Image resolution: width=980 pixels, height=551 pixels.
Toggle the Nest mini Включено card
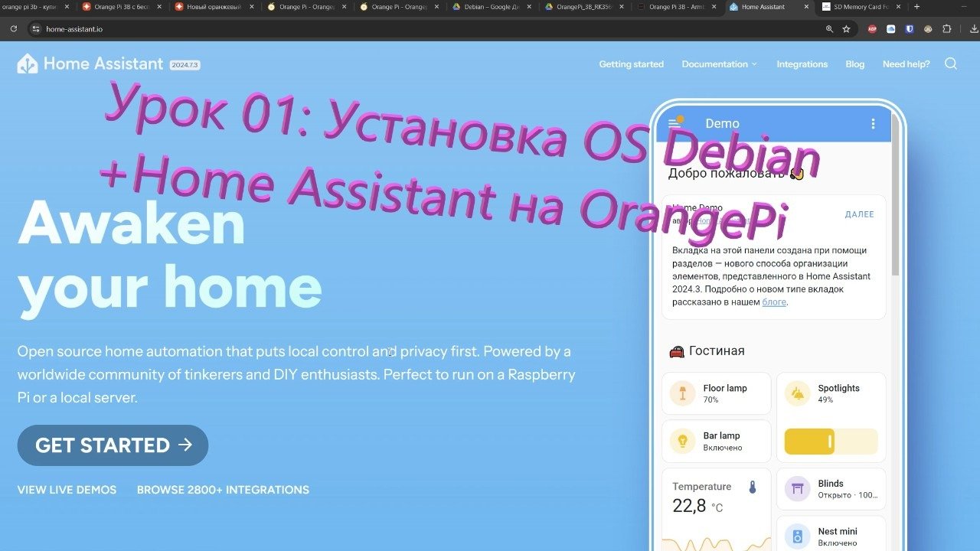831,534
